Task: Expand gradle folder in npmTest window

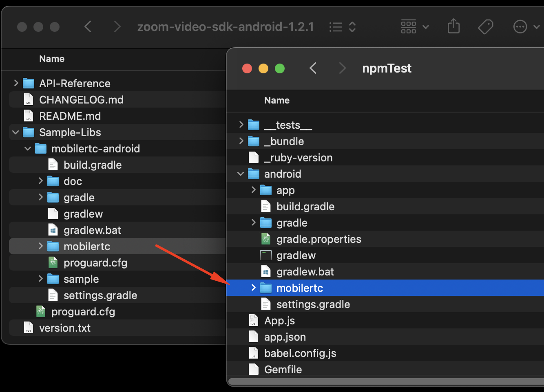Action: 253,222
